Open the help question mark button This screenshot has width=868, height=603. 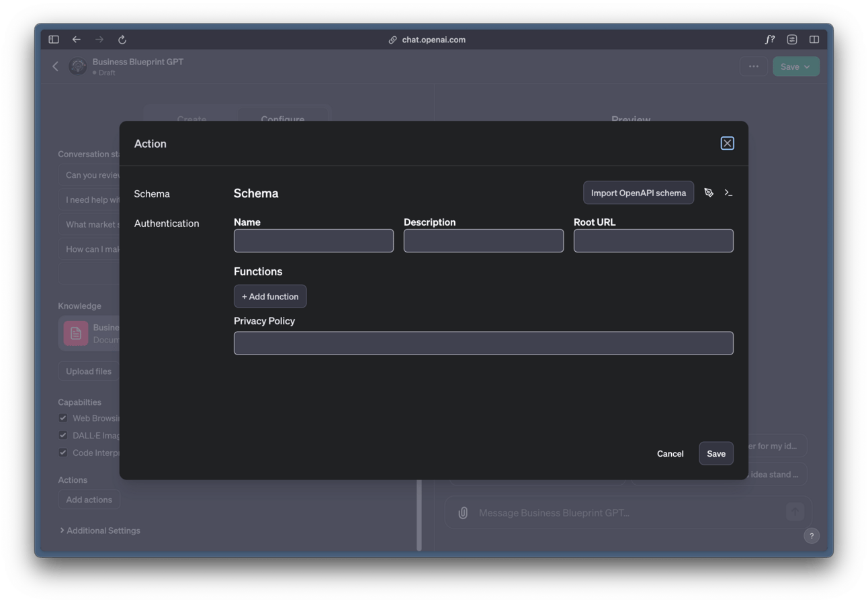(x=812, y=535)
